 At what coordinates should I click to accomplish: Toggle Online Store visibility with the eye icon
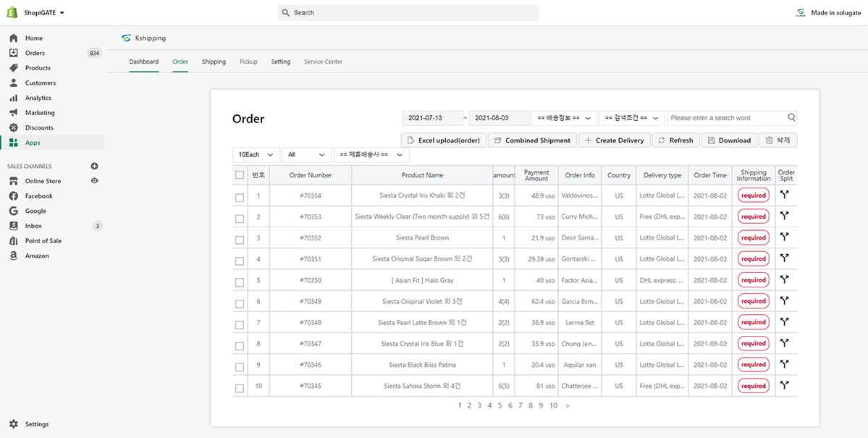click(94, 180)
